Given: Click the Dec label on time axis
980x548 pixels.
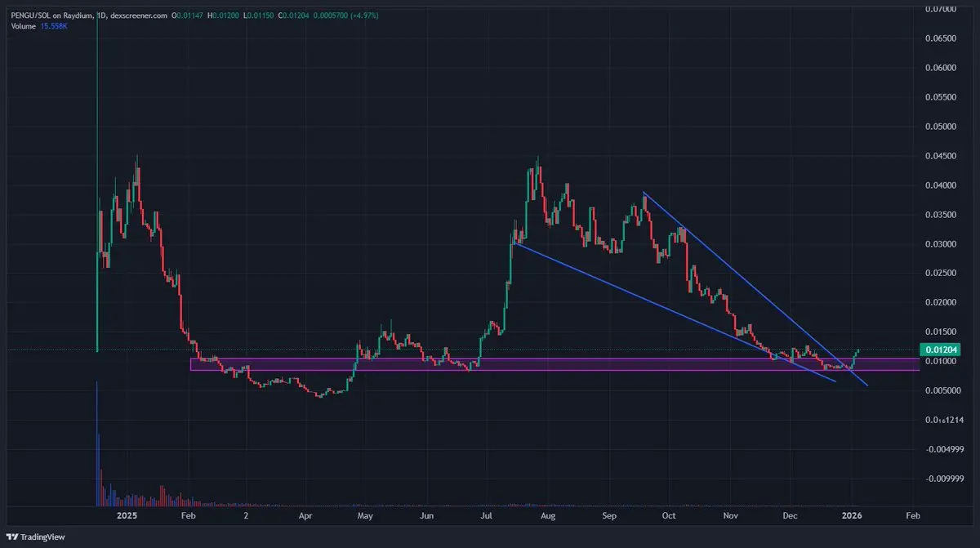Looking at the screenshot, I should point(790,516).
